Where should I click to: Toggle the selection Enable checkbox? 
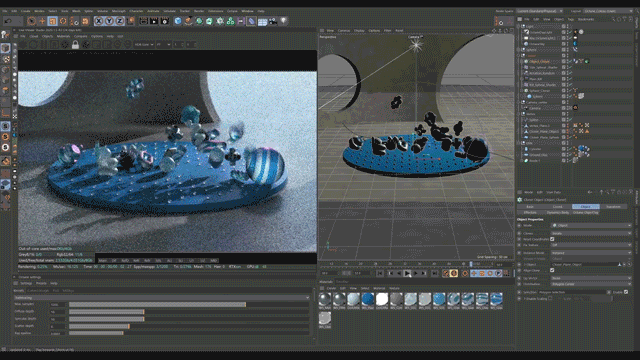pos(626,292)
